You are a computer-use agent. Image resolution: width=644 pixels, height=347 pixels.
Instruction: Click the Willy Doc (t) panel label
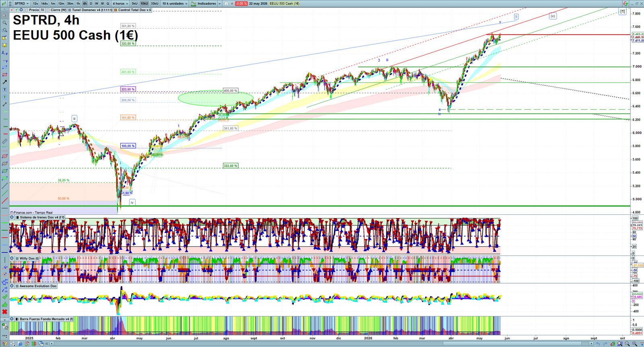pyautogui.click(x=29, y=258)
